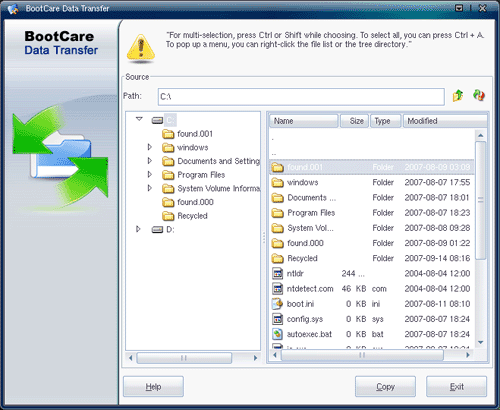Click the go up one folder icon
The height and width of the screenshot is (410, 500).
458,96
